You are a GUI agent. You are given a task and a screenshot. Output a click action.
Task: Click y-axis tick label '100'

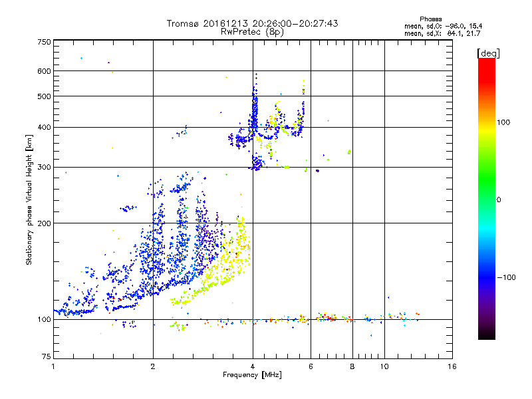pos(44,319)
